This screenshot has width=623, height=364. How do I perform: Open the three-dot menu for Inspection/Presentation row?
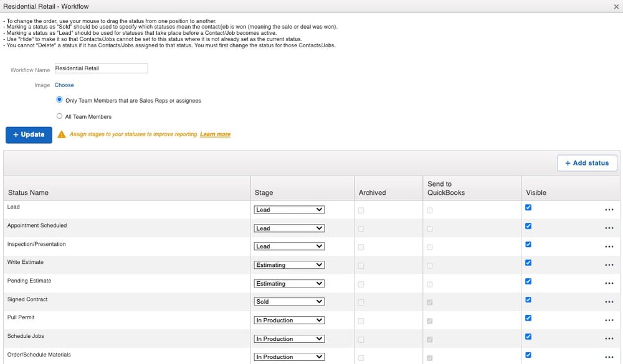pyautogui.click(x=609, y=246)
